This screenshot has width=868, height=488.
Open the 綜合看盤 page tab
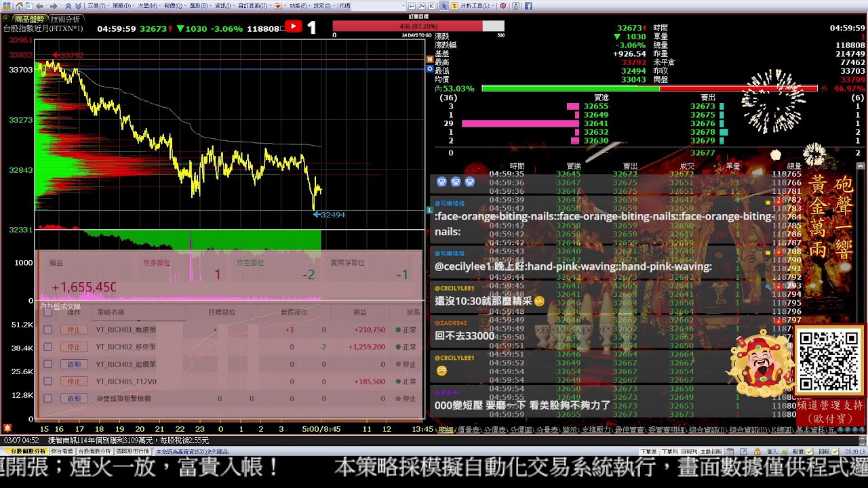(62, 451)
